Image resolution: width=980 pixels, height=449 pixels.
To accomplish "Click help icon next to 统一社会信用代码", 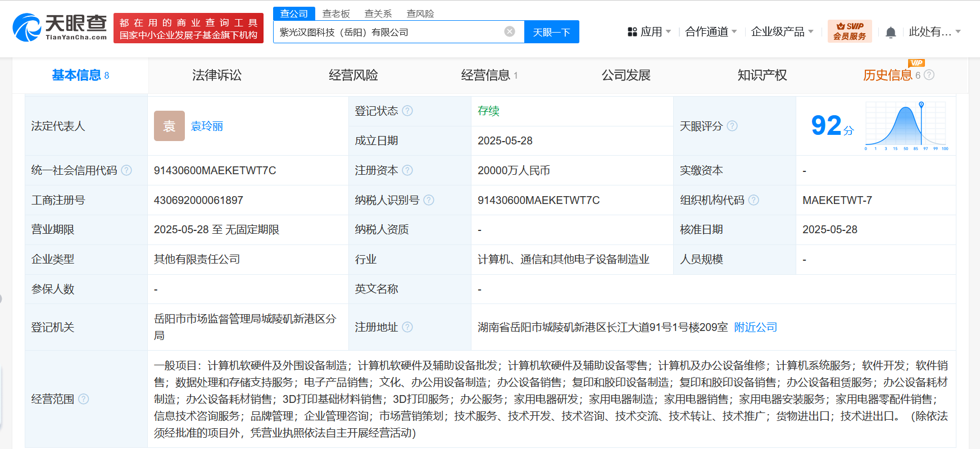I will (127, 170).
